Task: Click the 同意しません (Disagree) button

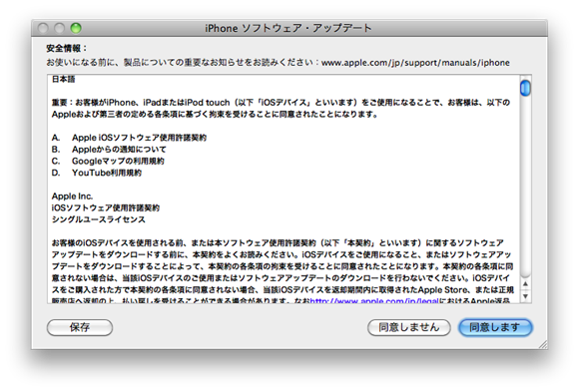Action: [x=408, y=327]
